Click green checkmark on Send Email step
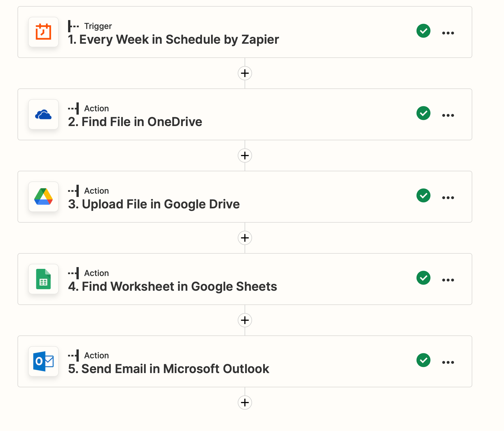This screenshot has height=431, width=504. pos(423,360)
